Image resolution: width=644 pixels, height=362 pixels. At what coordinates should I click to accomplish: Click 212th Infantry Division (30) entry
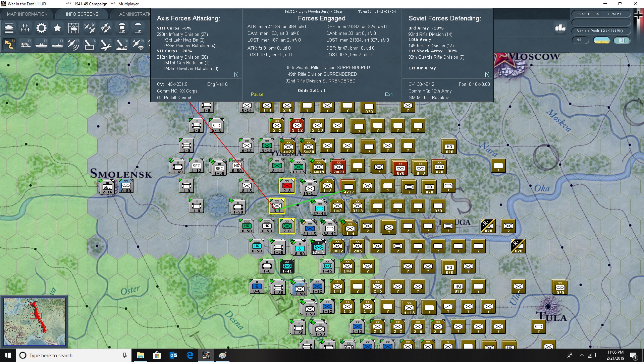pyautogui.click(x=182, y=57)
